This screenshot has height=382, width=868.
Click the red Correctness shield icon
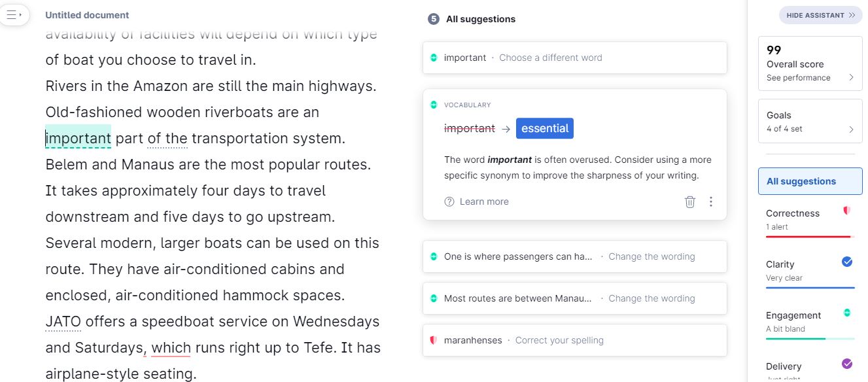(846, 211)
